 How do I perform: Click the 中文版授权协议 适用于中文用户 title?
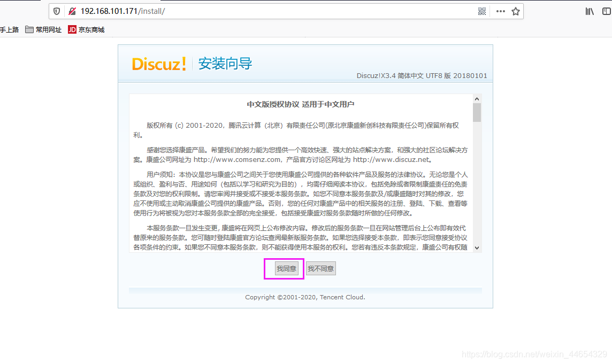pyautogui.click(x=301, y=104)
